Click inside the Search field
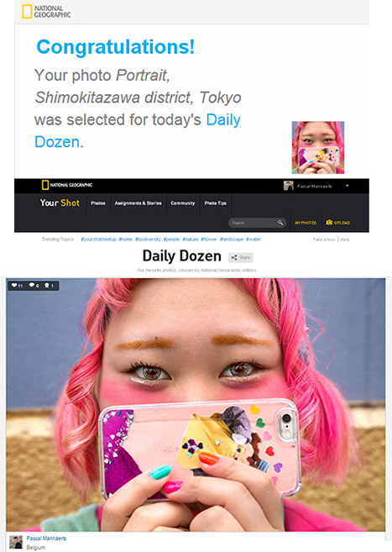392x552 pixels. (x=253, y=223)
